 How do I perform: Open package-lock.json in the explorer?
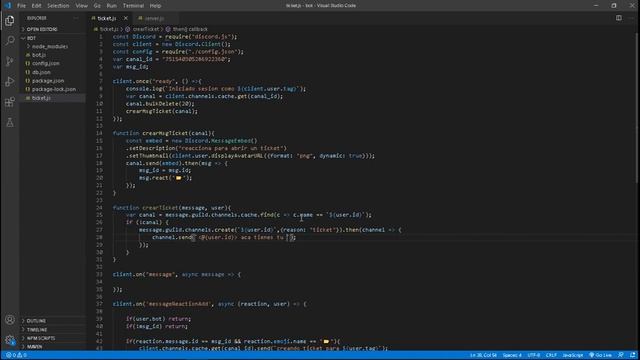54,89
